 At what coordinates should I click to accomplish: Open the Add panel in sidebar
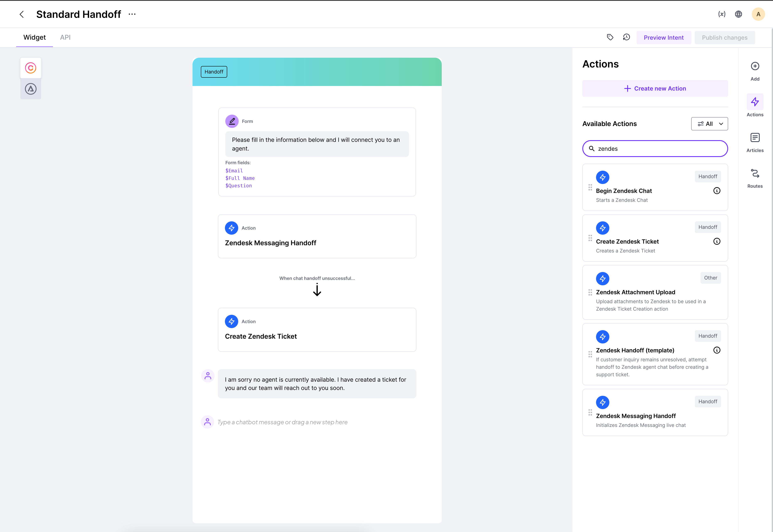coord(755,71)
